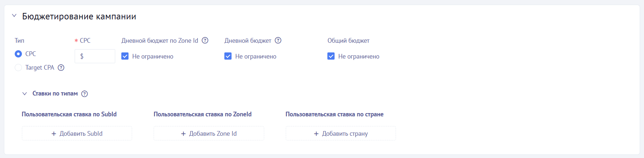Uncheck Не ограничено under Общий бюджет
The height and width of the screenshot is (158, 644).
tap(331, 56)
